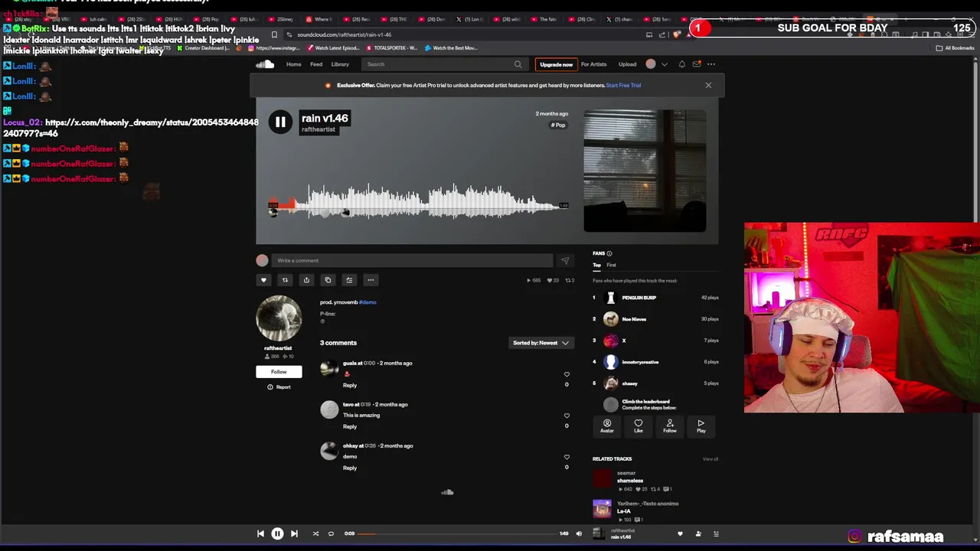The height and width of the screenshot is (551, 980).
Task: Open related track shameless by seemar
Action: [x=630, y=481]
